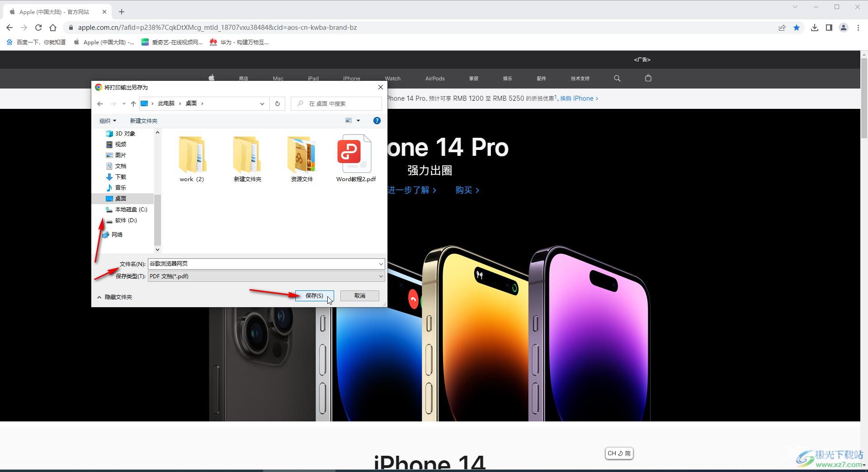Image resolution: width=868 pixels, height=472 pixels.
Task: Open the Chrome profile avatar icon
Action: click(x=844, y=28)
